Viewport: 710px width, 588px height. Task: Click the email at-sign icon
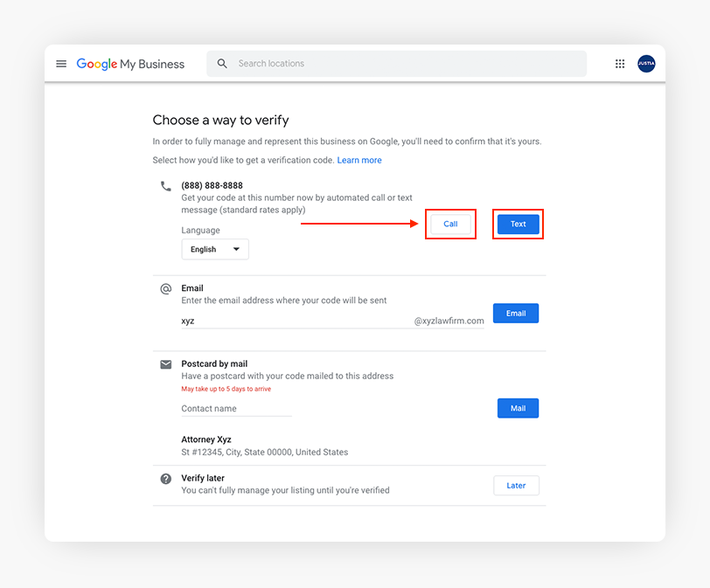point(166,288)
